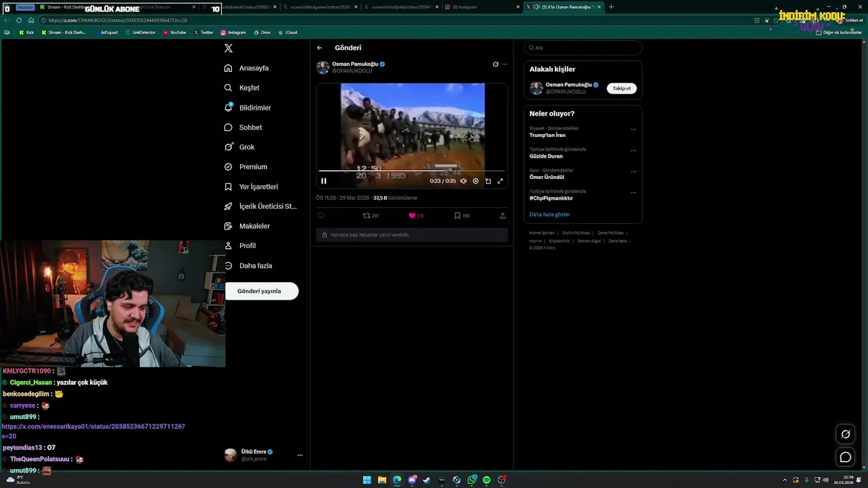Image resolution: width=868 pixels, height=488 pixels.
Task: Open Keşfet explore page
Action: point(242,88)
